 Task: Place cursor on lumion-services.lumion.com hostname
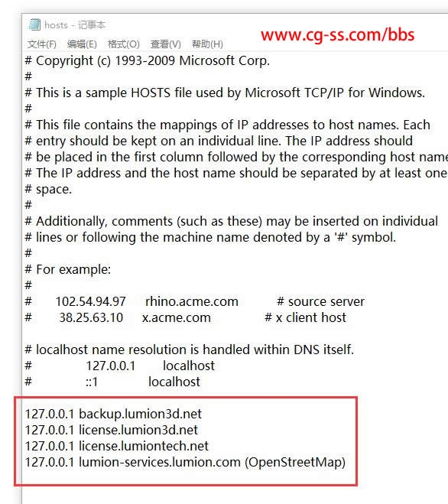160,462
